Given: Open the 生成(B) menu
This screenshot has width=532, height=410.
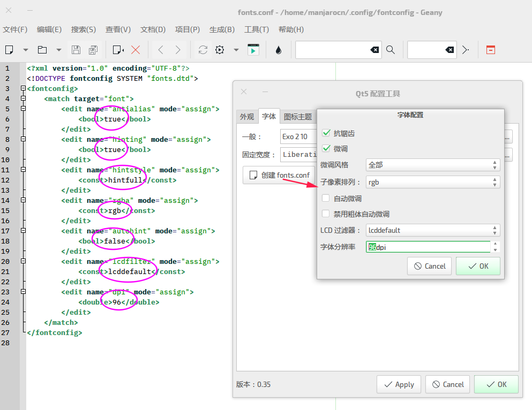Looking at the screenshot, I should 222,29.
